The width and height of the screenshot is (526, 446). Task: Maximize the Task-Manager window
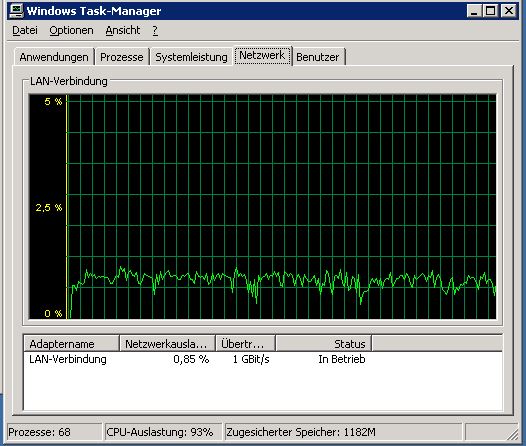point(490,11)
